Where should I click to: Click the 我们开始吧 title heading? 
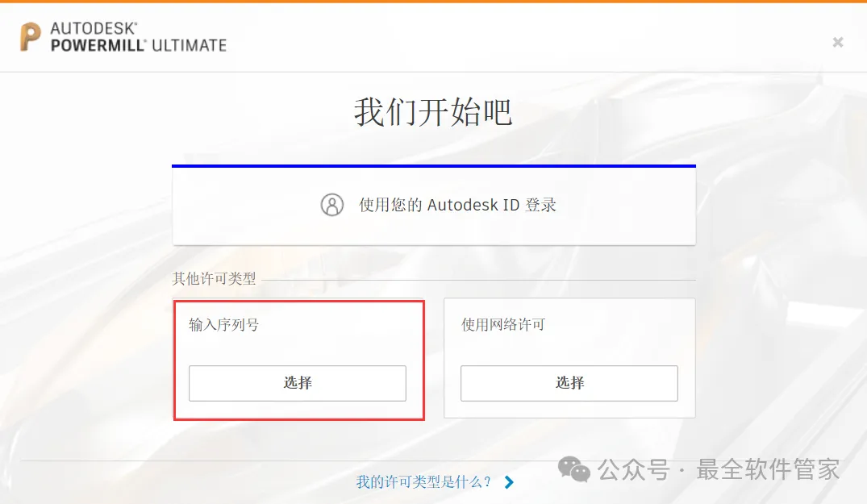(433, 112)
